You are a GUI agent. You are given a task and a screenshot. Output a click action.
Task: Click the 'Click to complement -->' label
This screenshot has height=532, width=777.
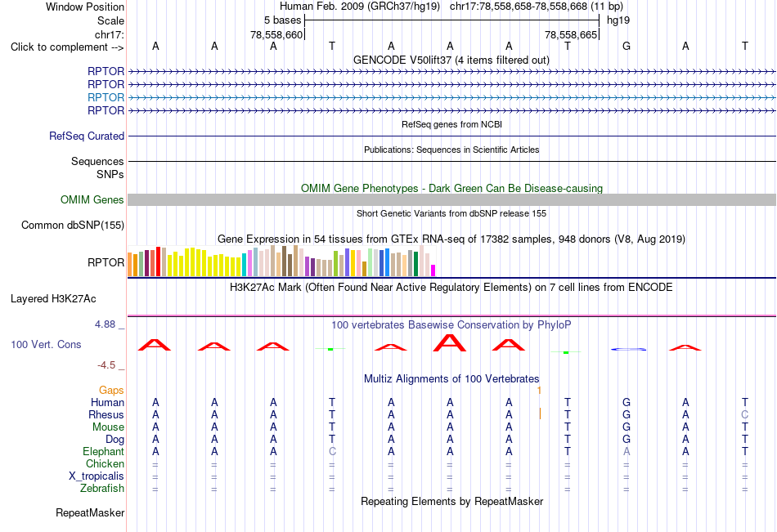[x=67, y=47]
